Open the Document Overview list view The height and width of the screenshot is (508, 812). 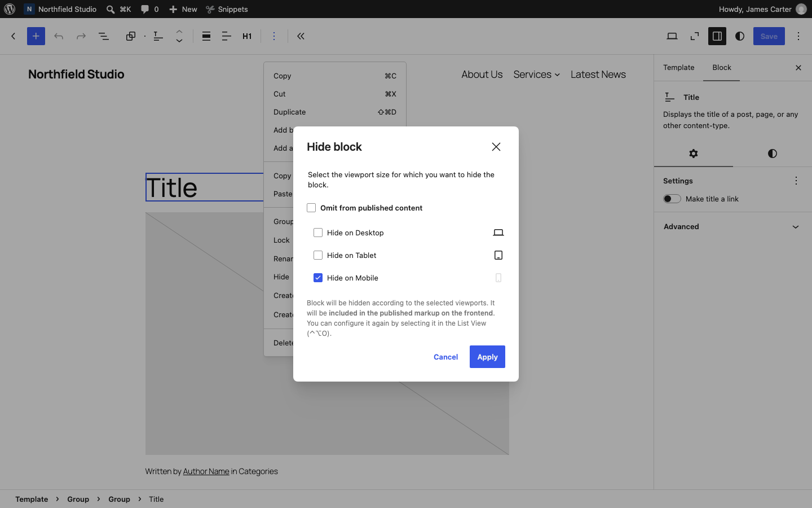pos(104,36)
